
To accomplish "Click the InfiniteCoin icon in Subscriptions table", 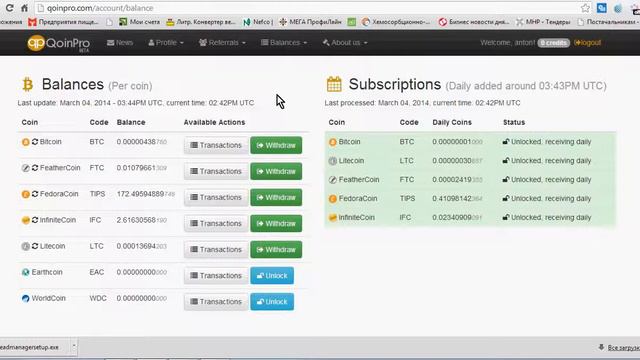I will (333, 218).
